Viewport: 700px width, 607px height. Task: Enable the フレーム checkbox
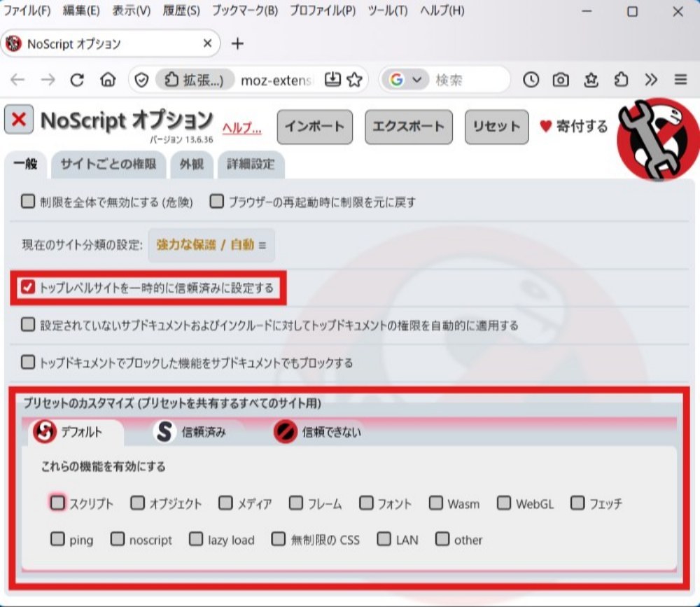296,503
